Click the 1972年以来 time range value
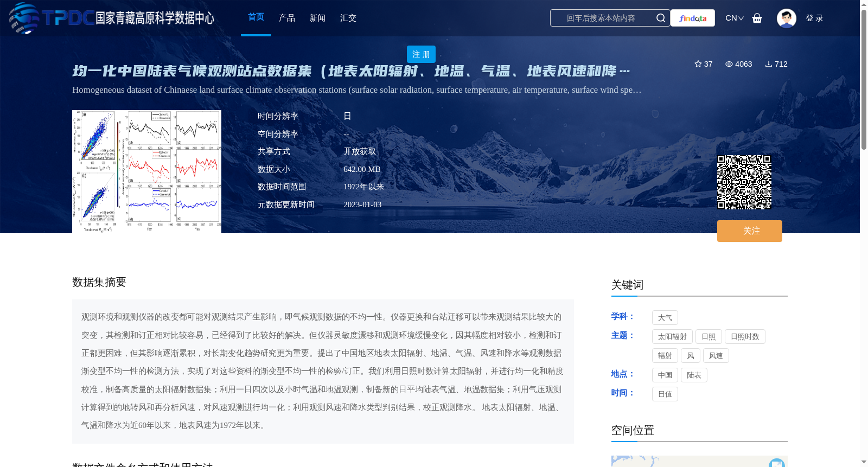This screenshot has height=467, width=868. click(x=363, y=187)
